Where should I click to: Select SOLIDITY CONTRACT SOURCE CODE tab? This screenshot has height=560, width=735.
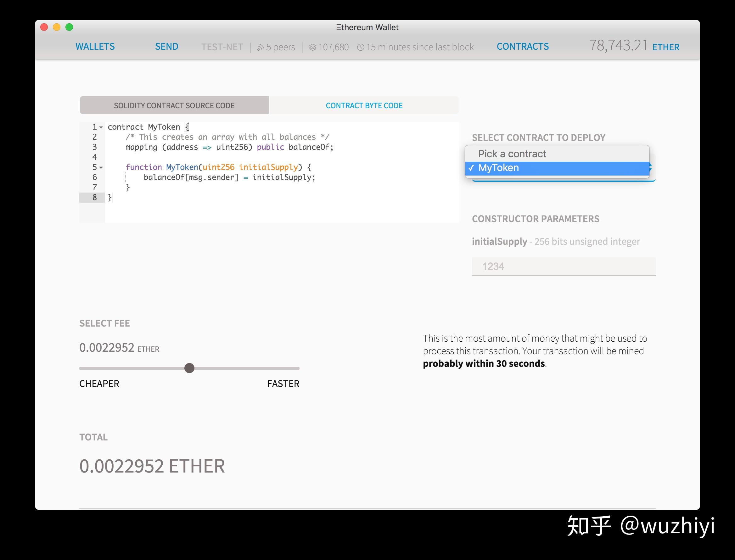pos(174,105)
